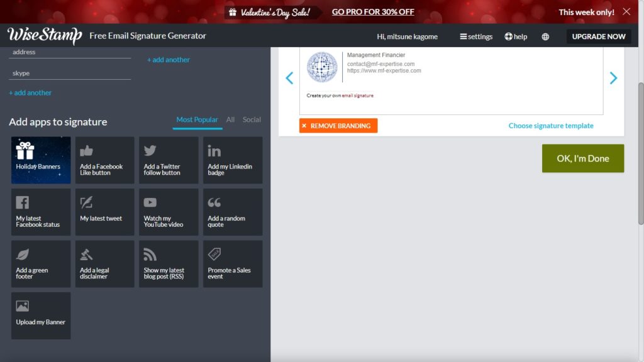Click the email signature link in preview
Image resolution: width=644 pixels, height=362 pixels.
(x=358, y=96)
